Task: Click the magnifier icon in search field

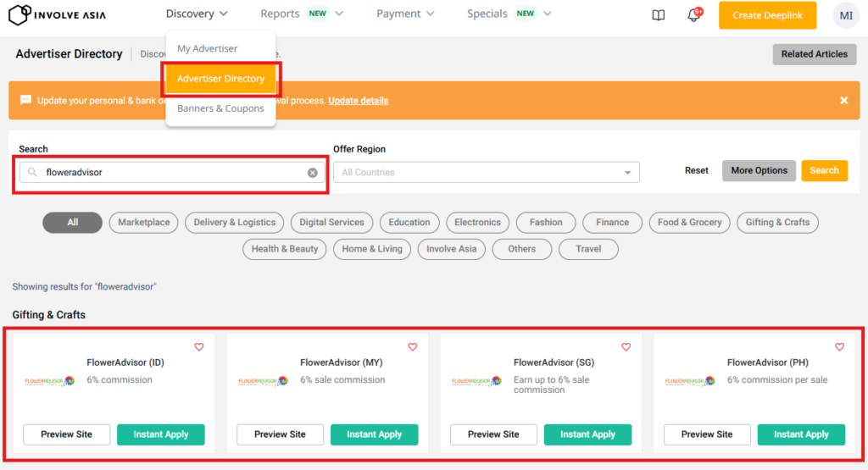Action: point(33,173)
